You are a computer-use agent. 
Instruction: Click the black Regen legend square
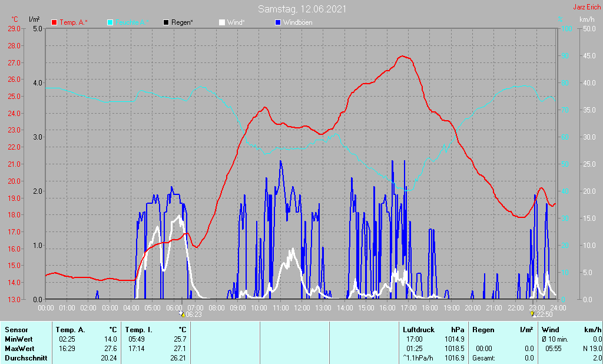point(166,22)
